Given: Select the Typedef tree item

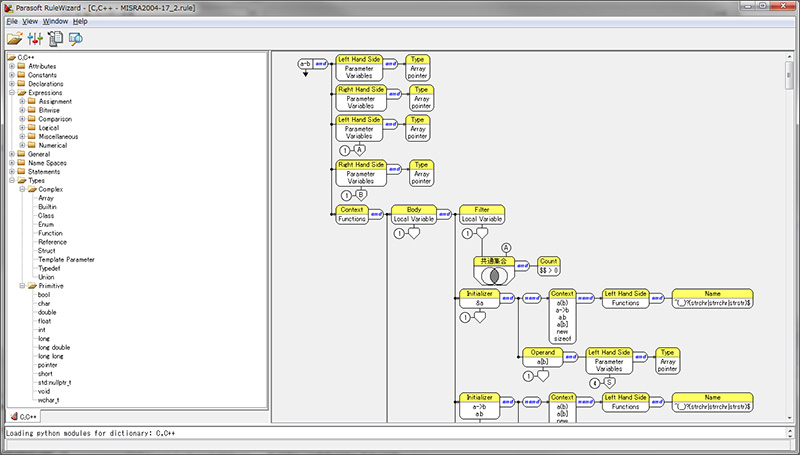Looking at the screenshot, I should 49,268.
